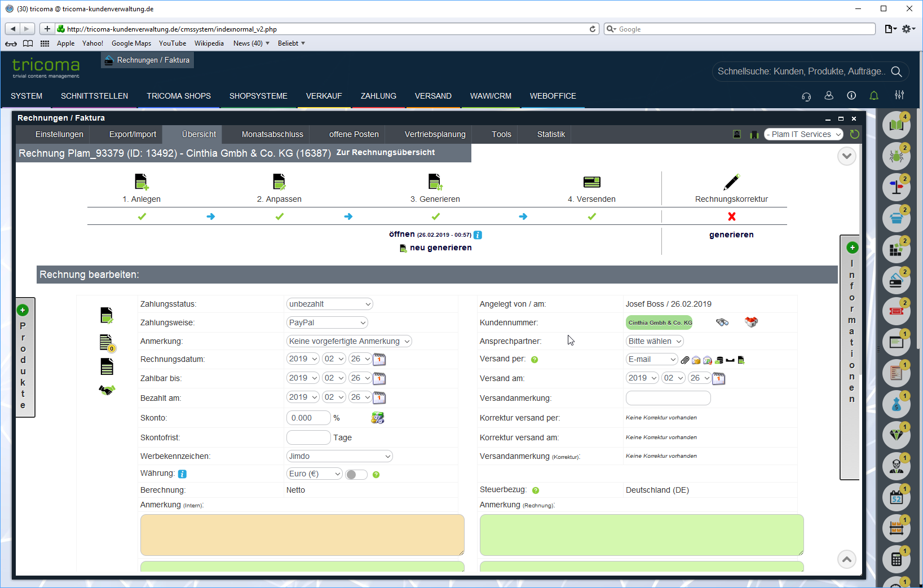Click the Anlegen step icon
The width and height of the screenshot is (923, 588).
141,182
